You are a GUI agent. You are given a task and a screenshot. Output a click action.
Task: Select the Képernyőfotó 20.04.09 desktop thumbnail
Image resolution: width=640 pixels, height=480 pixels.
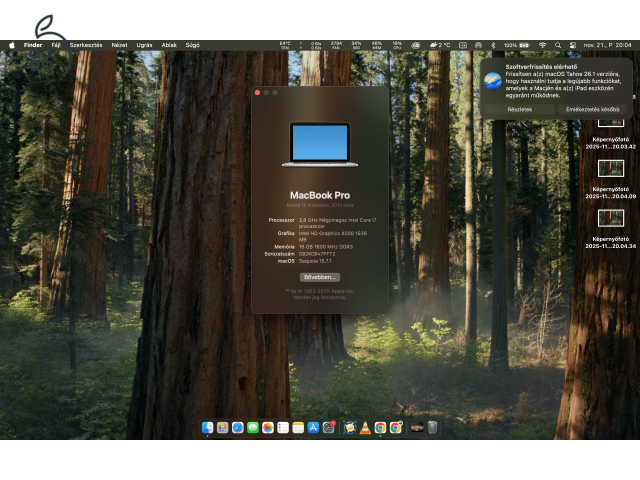coord(611,168)
